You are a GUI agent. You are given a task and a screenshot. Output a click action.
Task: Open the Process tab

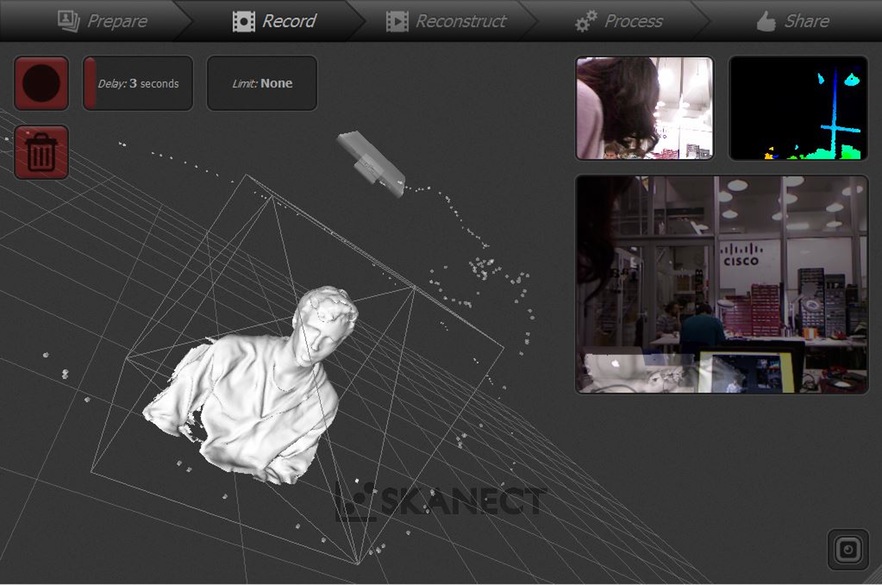619,21
